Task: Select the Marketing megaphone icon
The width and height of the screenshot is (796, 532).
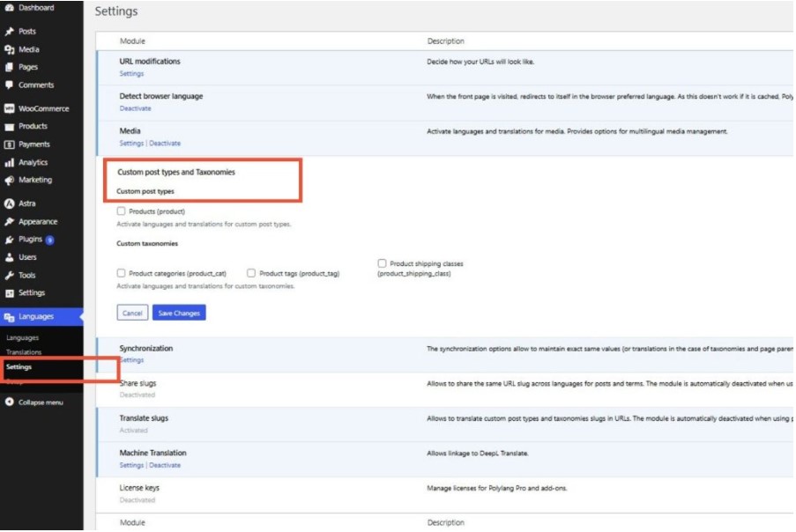Action: [x=10, y=181]
